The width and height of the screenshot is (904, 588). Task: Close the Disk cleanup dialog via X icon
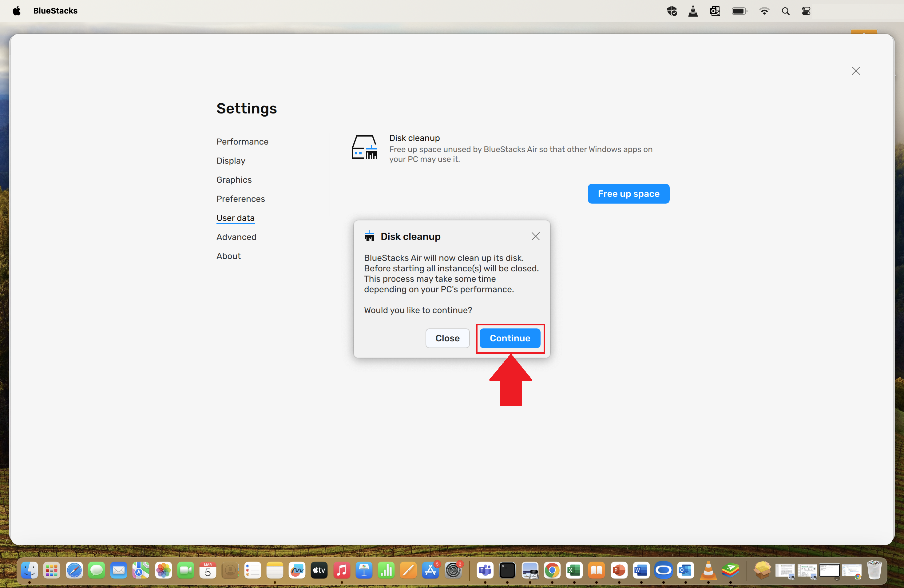(536, 236)
